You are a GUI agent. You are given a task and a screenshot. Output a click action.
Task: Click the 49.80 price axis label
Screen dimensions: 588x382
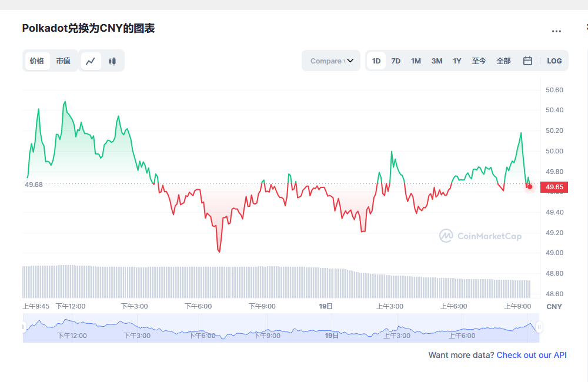pyautogui.click(x=554, y=172)
